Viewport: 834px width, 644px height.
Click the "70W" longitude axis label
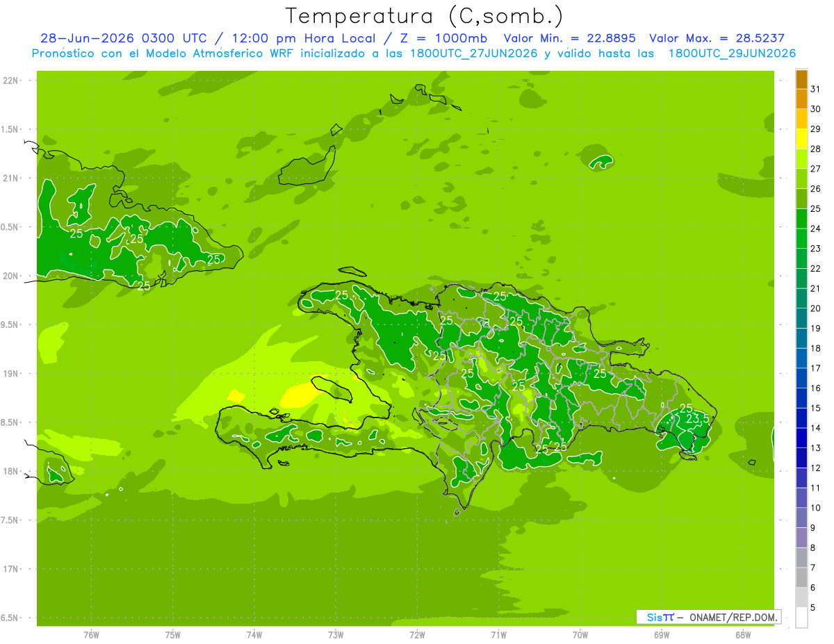pos(580,635)
